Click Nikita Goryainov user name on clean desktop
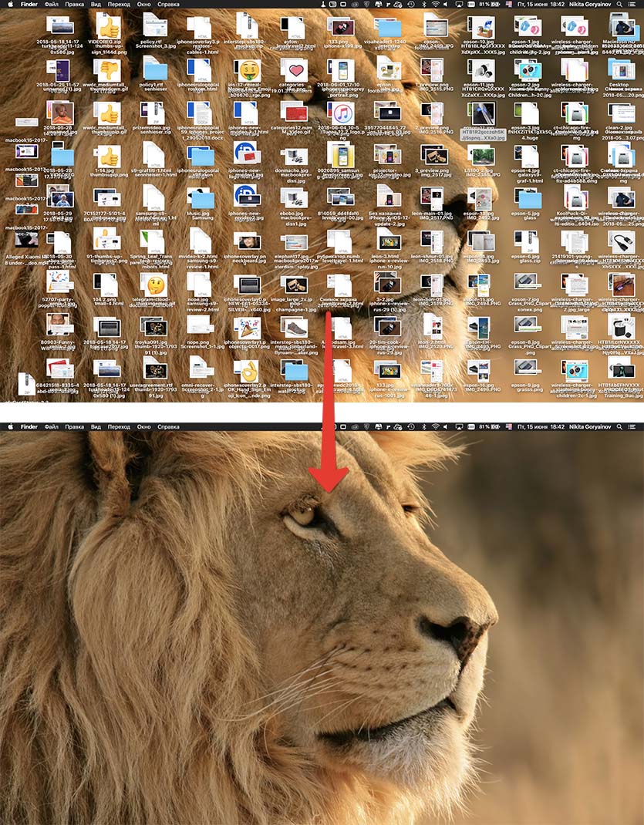 tap(590, 426)
